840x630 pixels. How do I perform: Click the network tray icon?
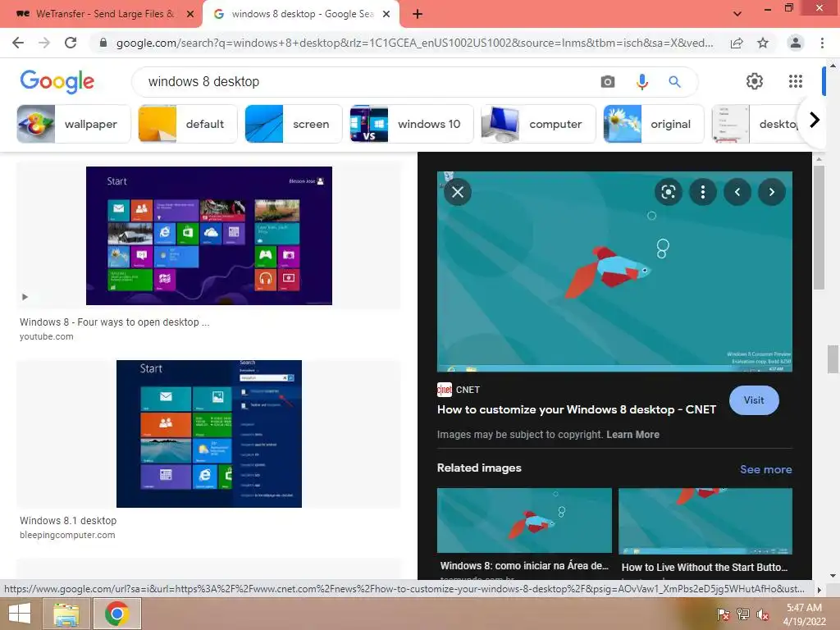[743, 614]
